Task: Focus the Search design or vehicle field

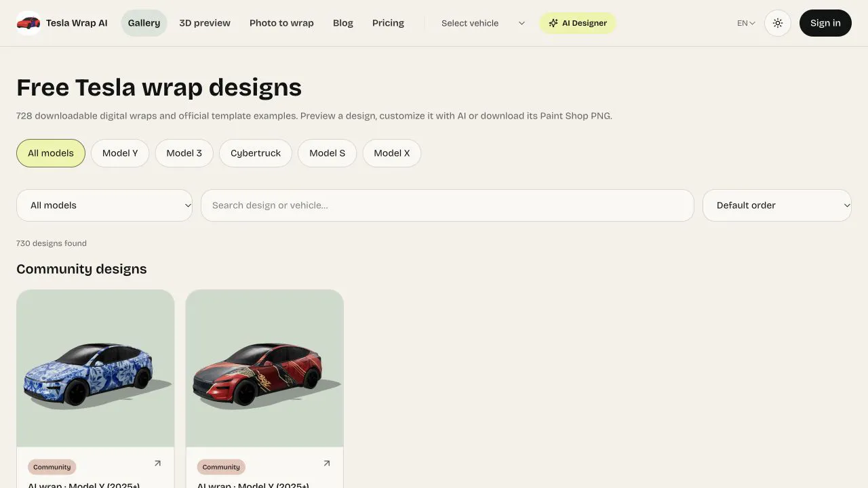Action: tap(448, 205)
